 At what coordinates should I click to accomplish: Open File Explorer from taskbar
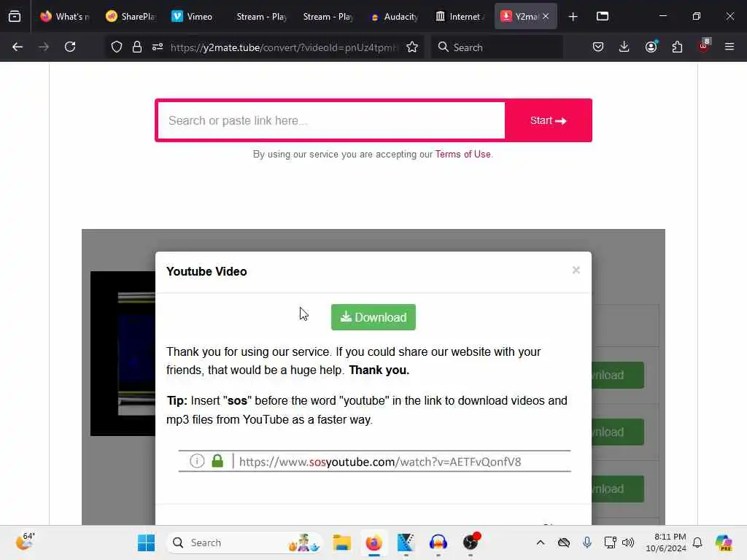(342, 542)
